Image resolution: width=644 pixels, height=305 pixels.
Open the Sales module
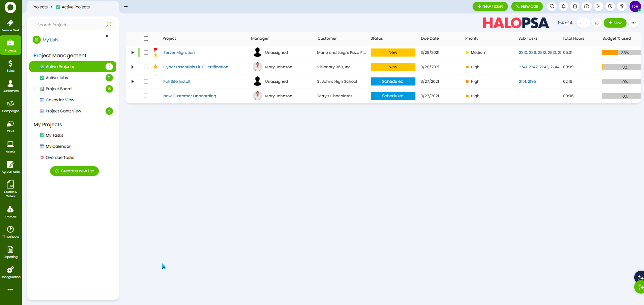[x=10, y=66]
